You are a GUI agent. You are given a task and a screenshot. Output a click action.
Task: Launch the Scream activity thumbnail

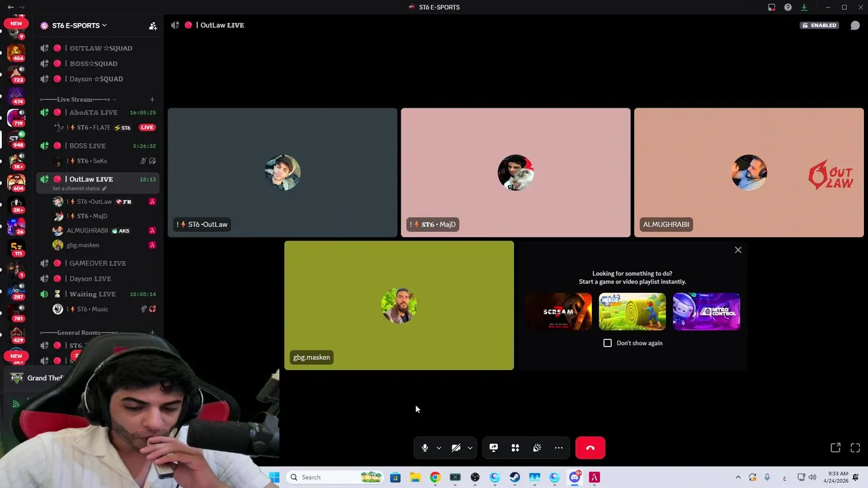click(558, 312)
